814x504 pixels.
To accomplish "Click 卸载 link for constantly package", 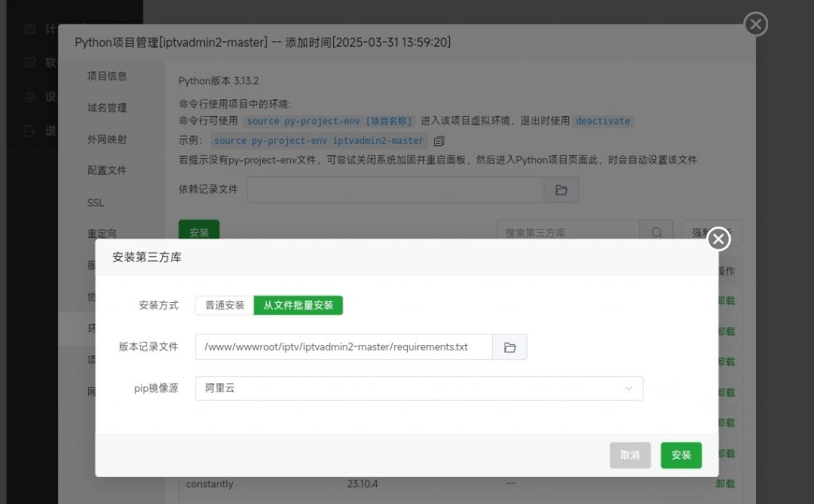I will [x=725, y=483].
